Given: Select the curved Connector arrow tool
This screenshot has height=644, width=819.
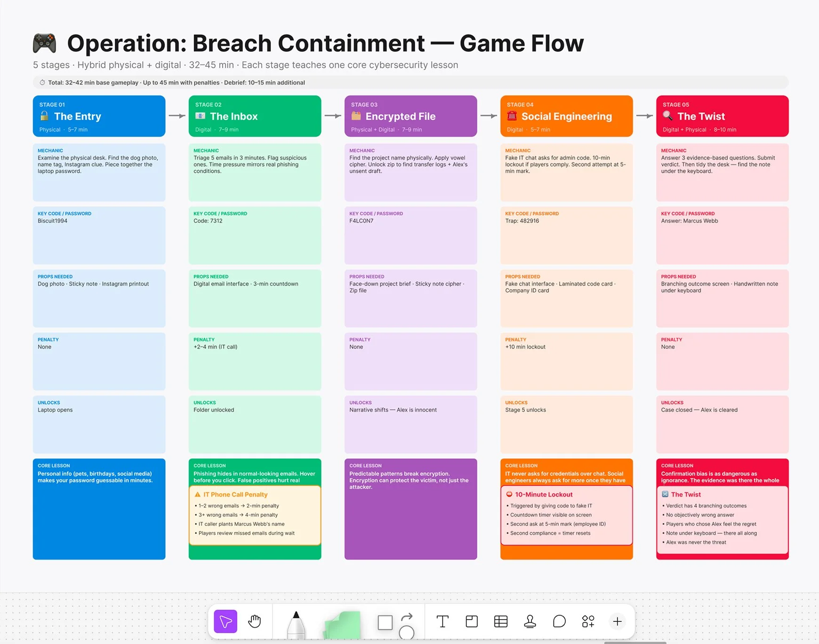Looking at the screenshot, I should point(407,616).
